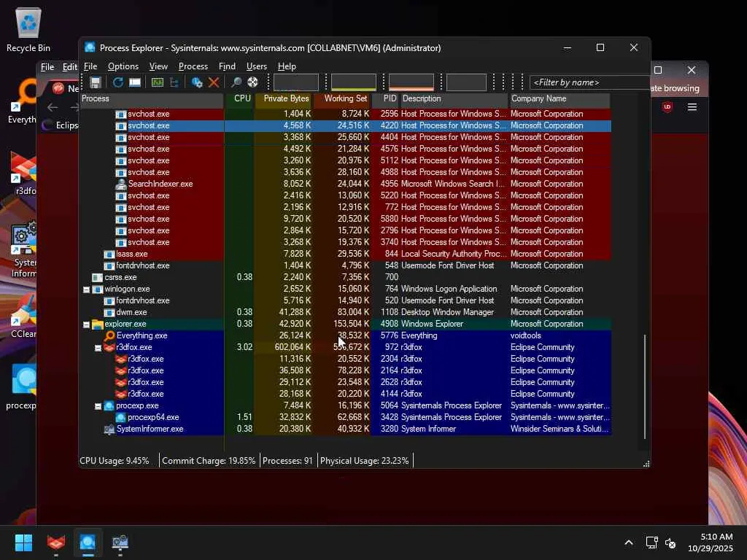
Task: Click the r3dfox icon for PID 2304
Action: click(x=121, y=359)
